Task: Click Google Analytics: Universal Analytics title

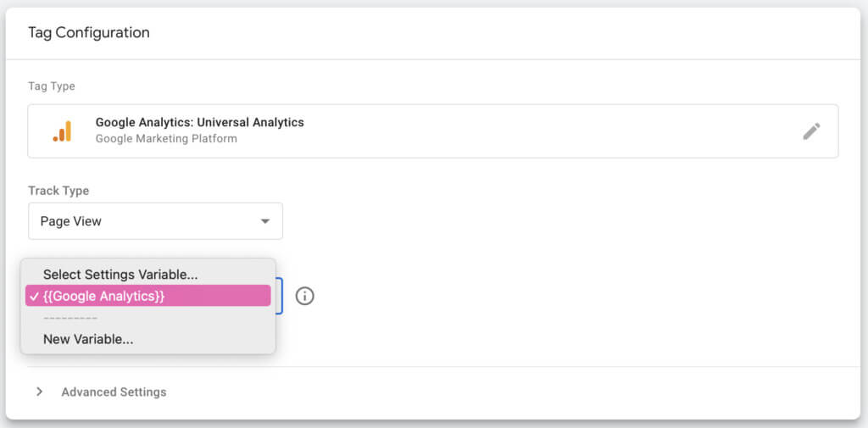Action: (x=199, y=123)
